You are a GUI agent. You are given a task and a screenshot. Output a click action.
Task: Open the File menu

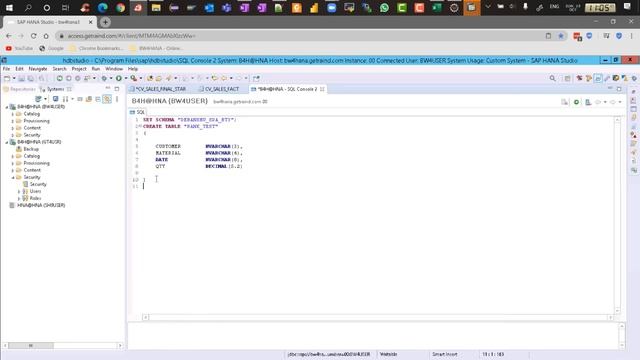point(7,69)
